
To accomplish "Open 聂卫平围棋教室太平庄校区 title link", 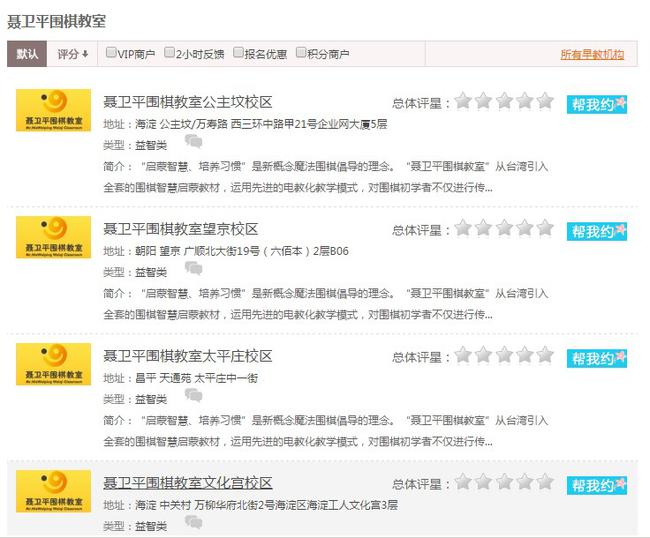I will pyautogui.click(x=188, y=356).
